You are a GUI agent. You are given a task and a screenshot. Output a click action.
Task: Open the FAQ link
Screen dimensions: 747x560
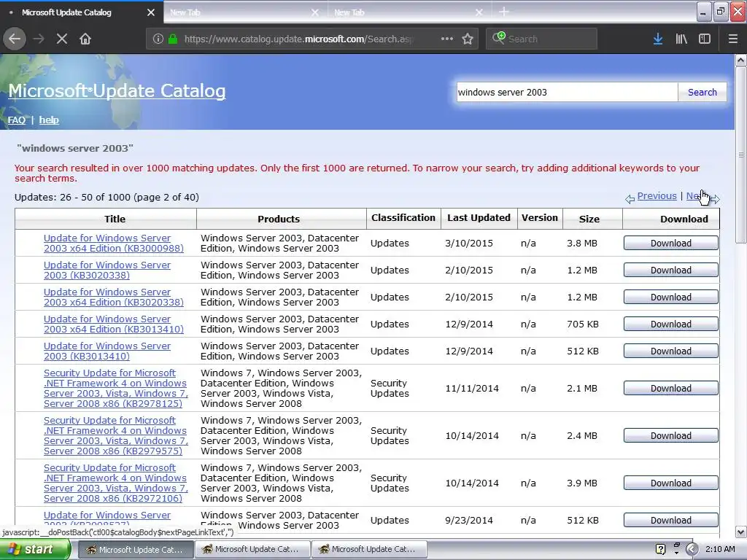click(x=17, y=120)
